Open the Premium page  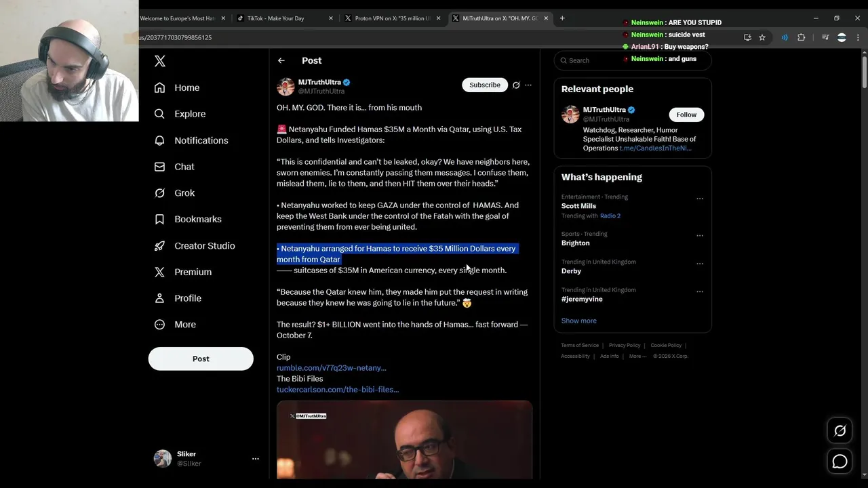click(x=182, y=272)
